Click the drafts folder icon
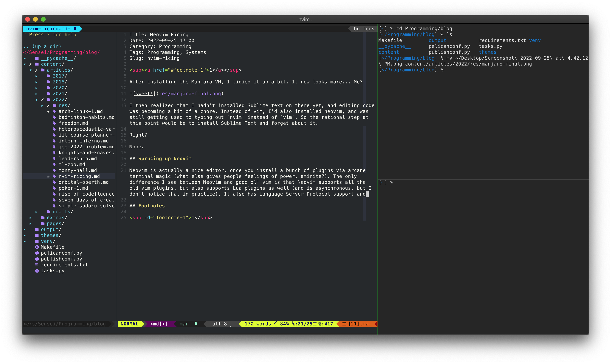This screenshot has height=364, width=611. 49,212
